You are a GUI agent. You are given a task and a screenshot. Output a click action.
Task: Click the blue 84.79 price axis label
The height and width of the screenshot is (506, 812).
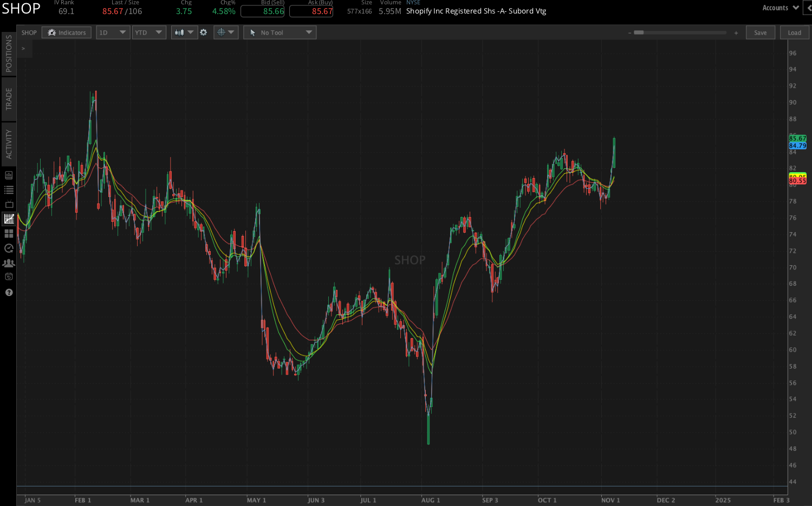pyautogui.click(x=797, y=146)
